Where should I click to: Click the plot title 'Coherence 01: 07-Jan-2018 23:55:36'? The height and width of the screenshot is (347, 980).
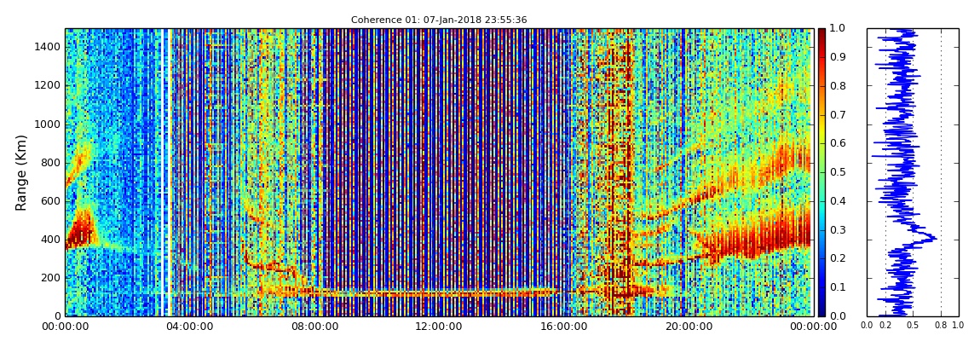pyautogui.click(x=439, y=20)
